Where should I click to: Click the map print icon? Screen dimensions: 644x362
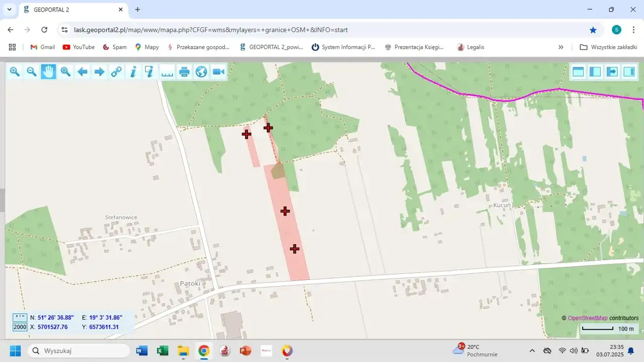coord(184,72)
